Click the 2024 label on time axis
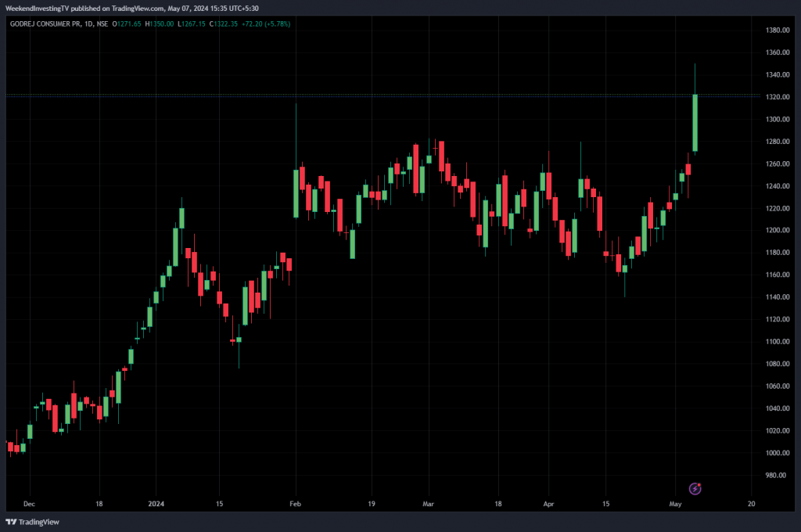The height and width of the screenshot is (532, 801). pos(156,504)
